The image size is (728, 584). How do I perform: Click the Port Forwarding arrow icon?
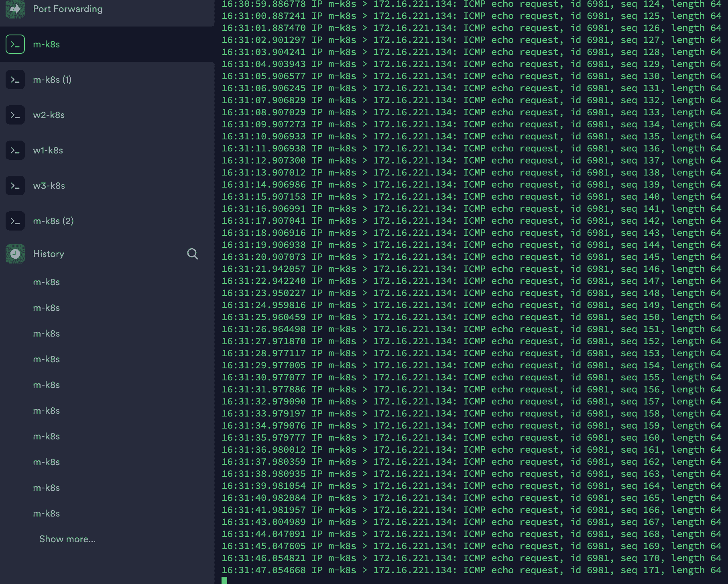(x=15, y=9)
